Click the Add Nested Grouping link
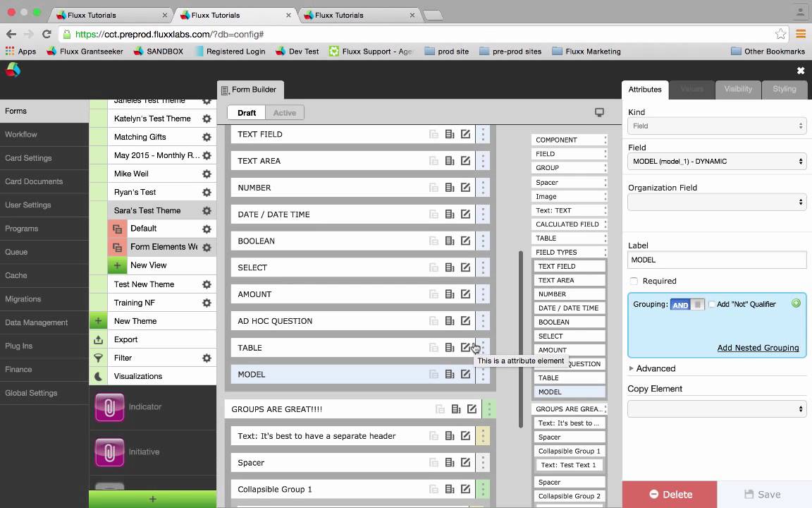The width and height of the screenshot is (812, 508). (758, 348)
